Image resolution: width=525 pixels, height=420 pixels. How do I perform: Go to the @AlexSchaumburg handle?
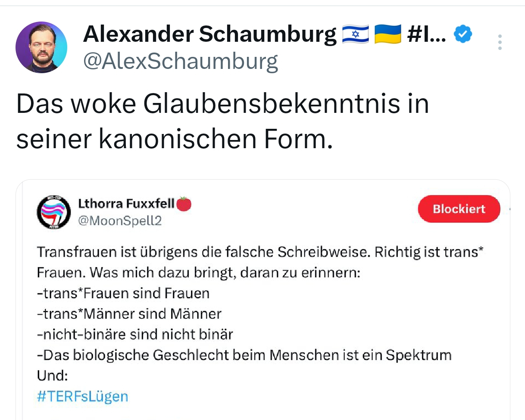point(180,62)
